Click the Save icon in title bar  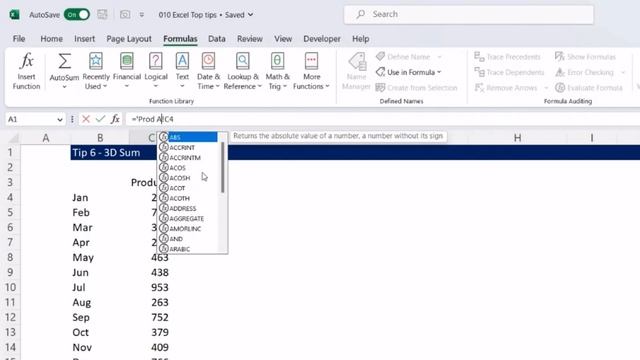[102, 15]
